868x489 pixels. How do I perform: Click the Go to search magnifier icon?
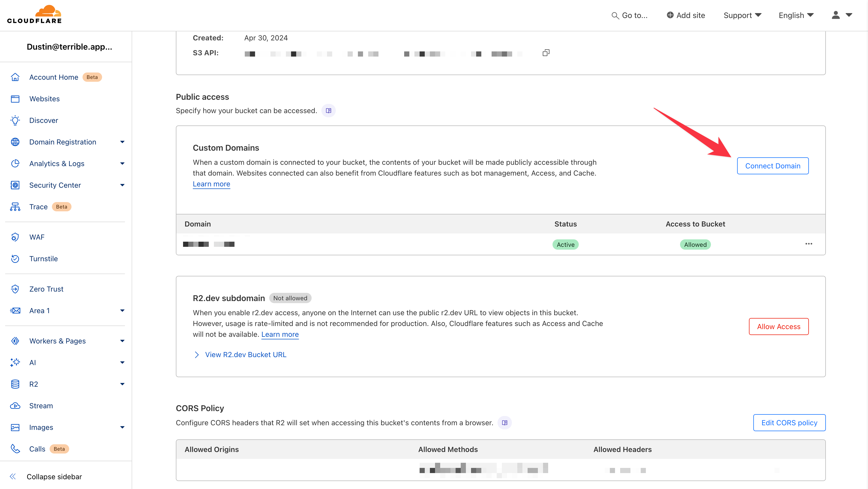pyautogui.click(x=615, y=15)
